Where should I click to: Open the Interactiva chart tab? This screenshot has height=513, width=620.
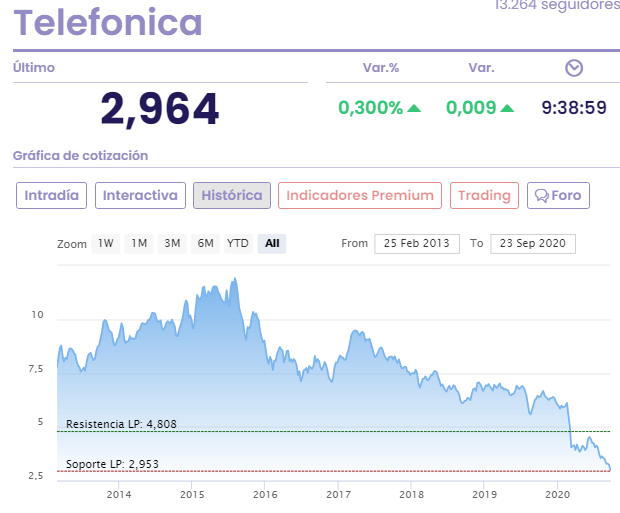pos(140,195)
